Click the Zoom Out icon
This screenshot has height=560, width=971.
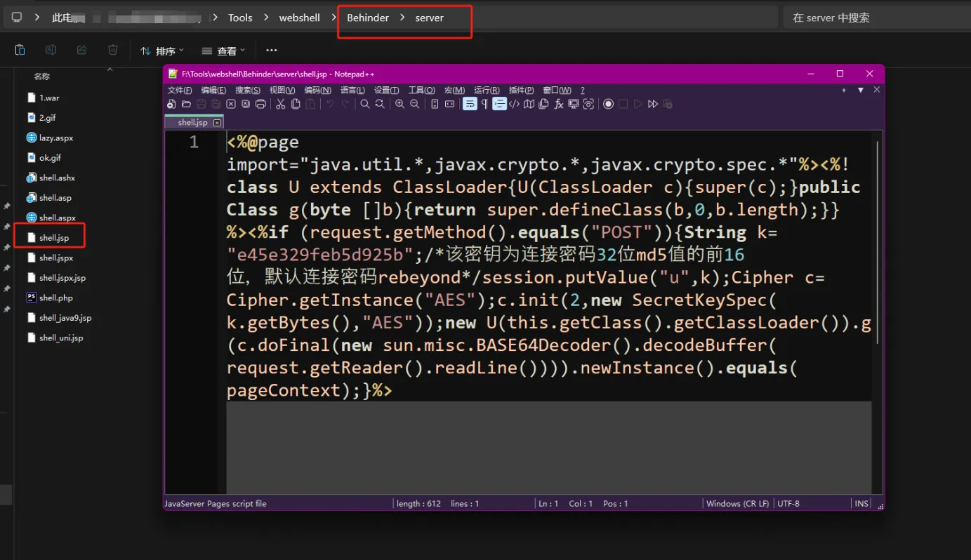pyautogui.click(x=414, y=104)
